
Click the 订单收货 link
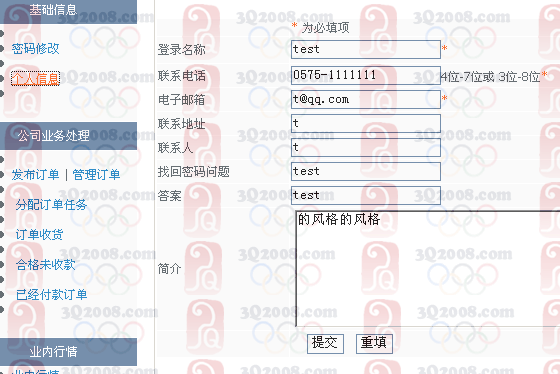click(x=39, y=235)
